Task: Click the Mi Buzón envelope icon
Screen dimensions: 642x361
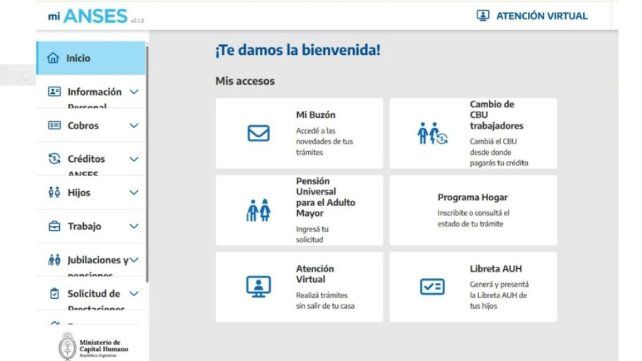Action: coord(258,133)
